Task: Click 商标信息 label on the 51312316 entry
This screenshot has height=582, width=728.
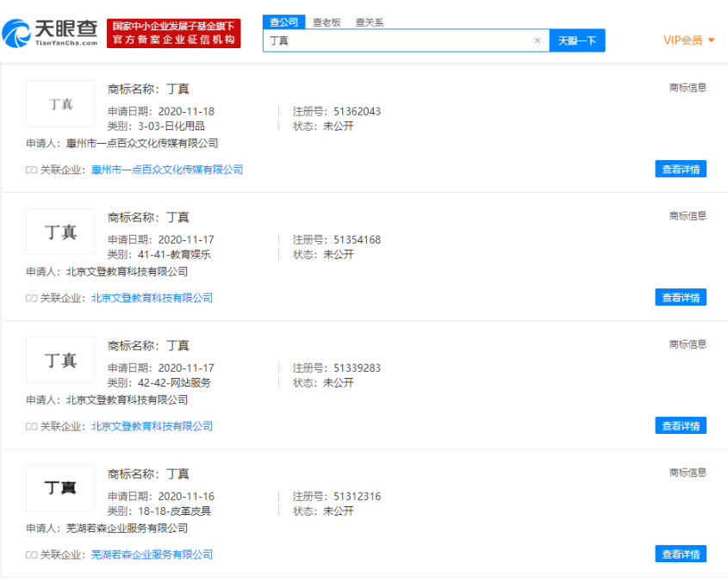Action: pyautogui.click(x=688, y=473)
